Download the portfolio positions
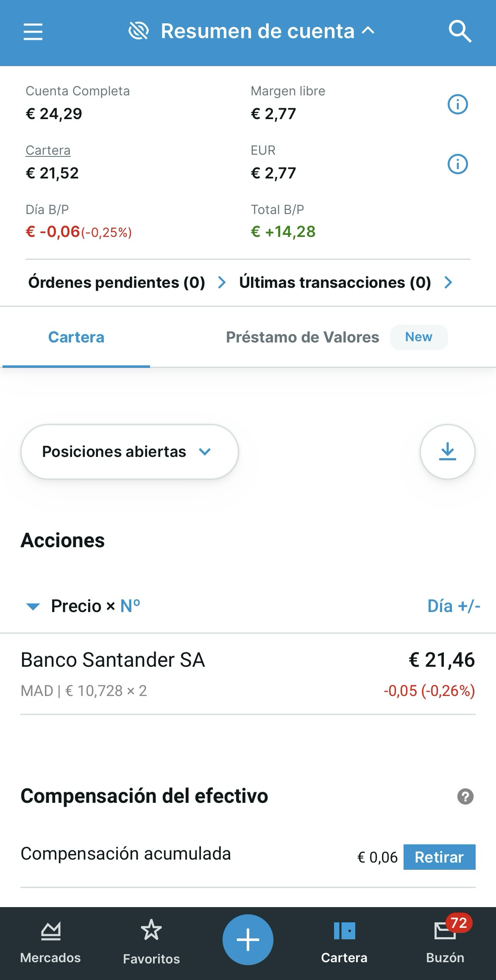 [x=447, y=451]
